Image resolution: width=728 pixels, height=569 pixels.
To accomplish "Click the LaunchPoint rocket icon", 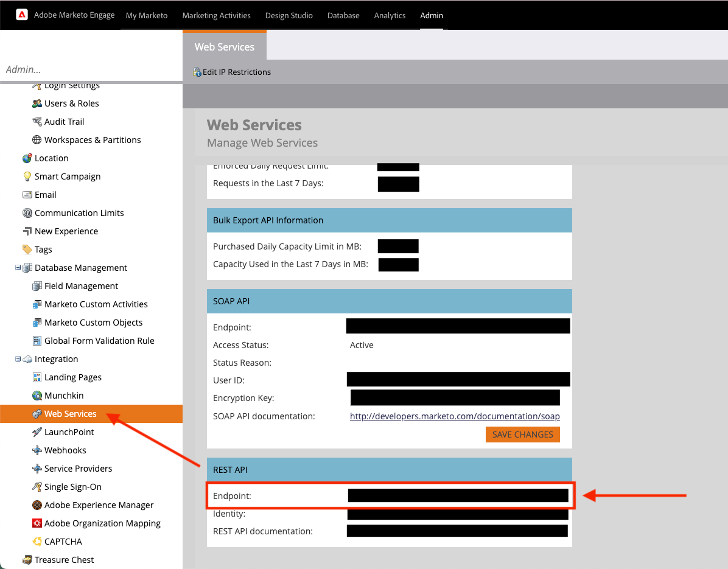I will click(x=37, y=432).
